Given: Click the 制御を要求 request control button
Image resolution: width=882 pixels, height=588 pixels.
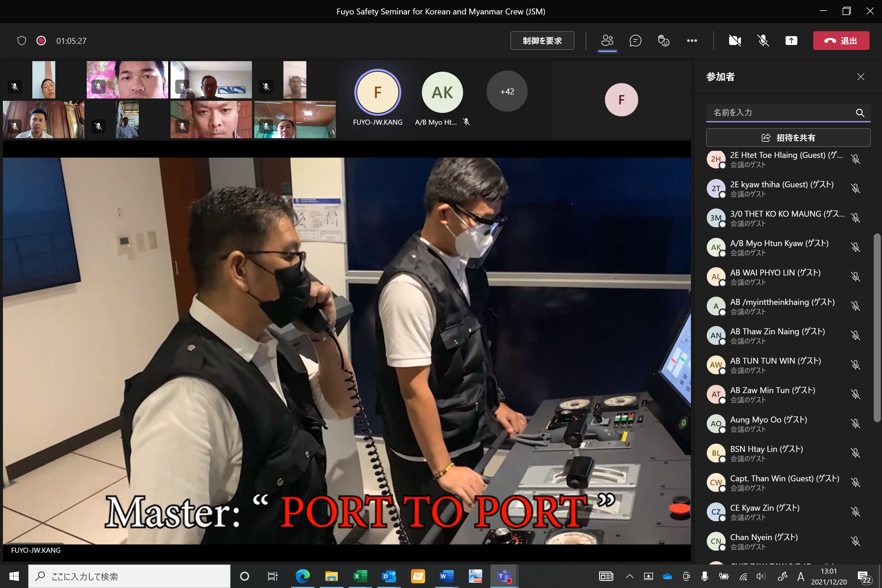Looking at the screenshot, I should (542, 41).
